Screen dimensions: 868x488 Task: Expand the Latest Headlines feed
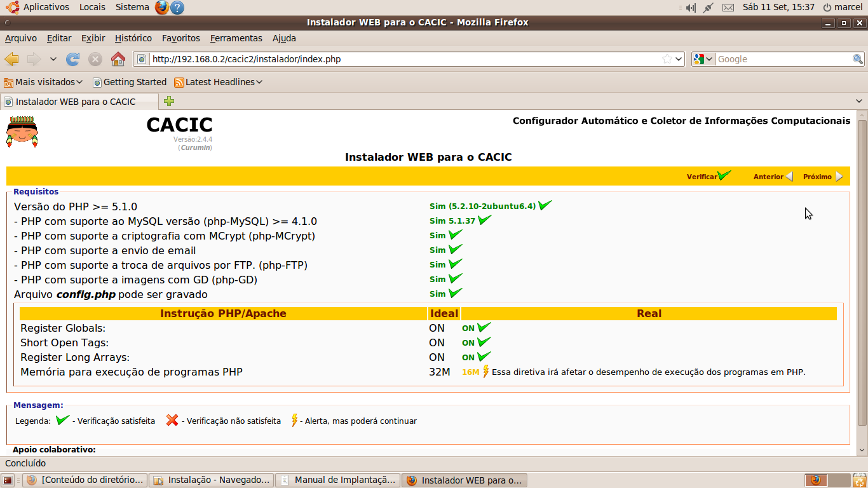point(218,82)
